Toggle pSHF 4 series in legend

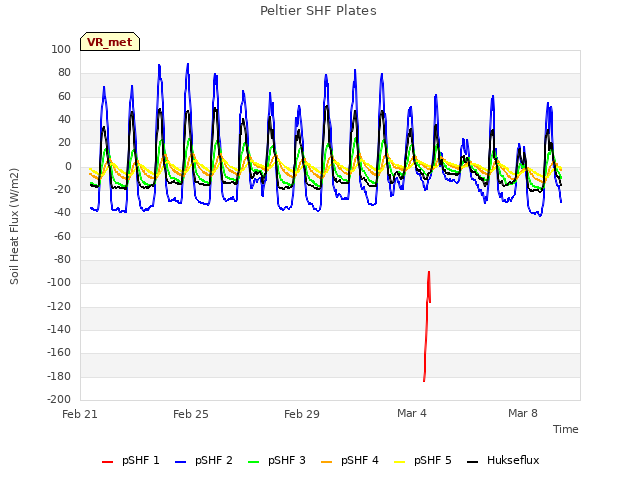point(350,461)
